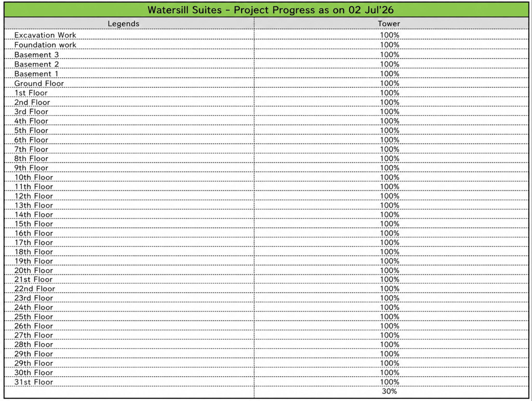The image size is (532, 401).
Task: Click the Tower percentage for 31st Floor
Action: 390,382
